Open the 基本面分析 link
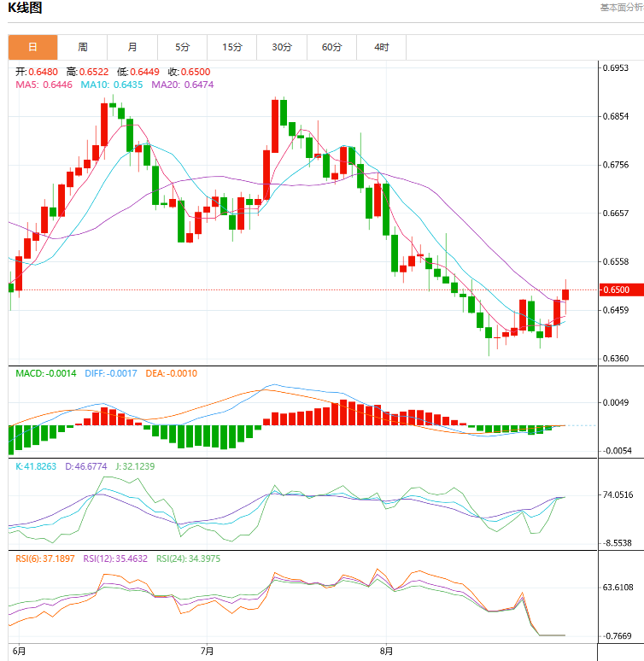Image resolution: width=644 pixels, height=661 pixels. coord(622,8)
